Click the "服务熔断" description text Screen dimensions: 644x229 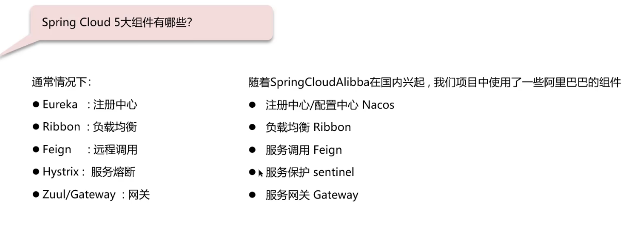coord(113,172)
